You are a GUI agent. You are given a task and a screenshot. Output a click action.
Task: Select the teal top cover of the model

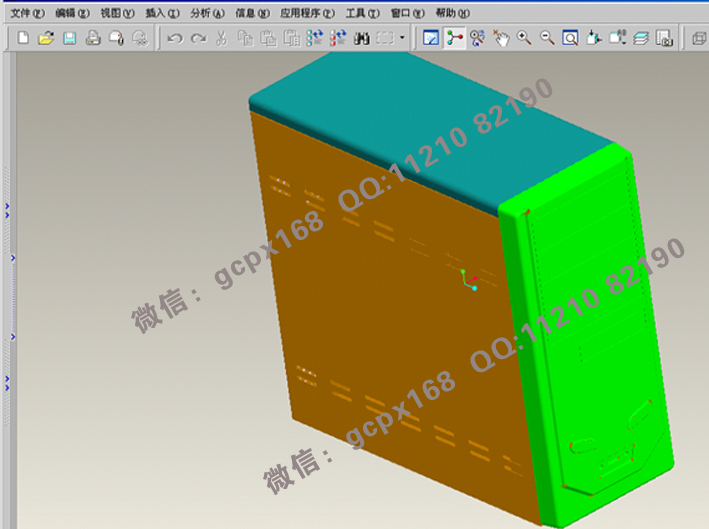coord(430,120)
